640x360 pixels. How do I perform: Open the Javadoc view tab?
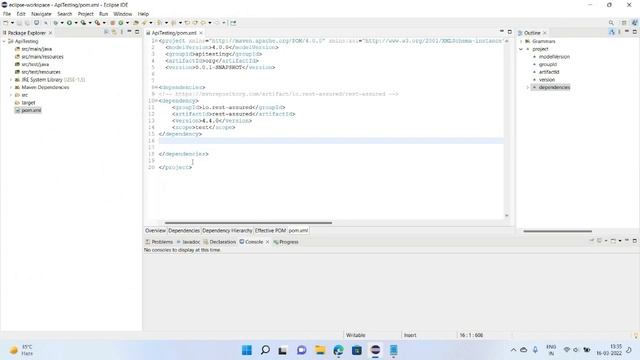[188, 242]
